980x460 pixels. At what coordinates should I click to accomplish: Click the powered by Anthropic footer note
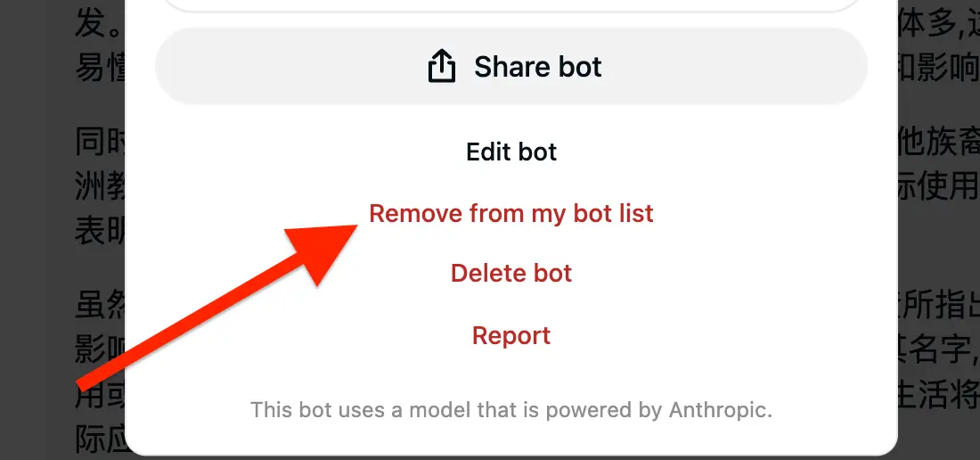pyautogui.click(x=511, y=410)
